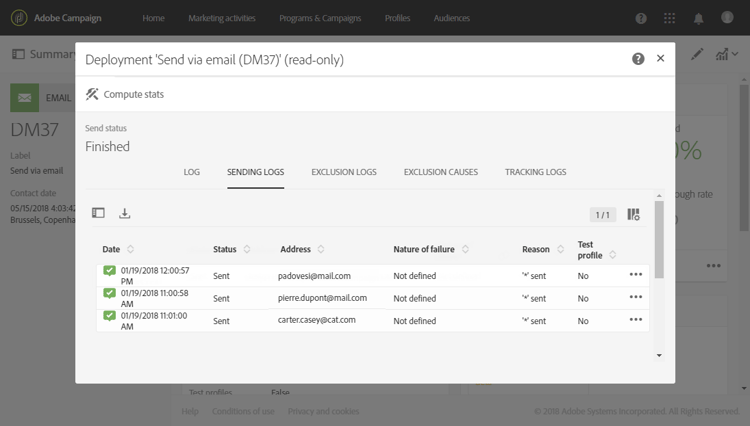This screenshot has height=426, width=750.
Task: Click the green status icon for carter.casey@cat.com row
Action: tap(110, 316)
